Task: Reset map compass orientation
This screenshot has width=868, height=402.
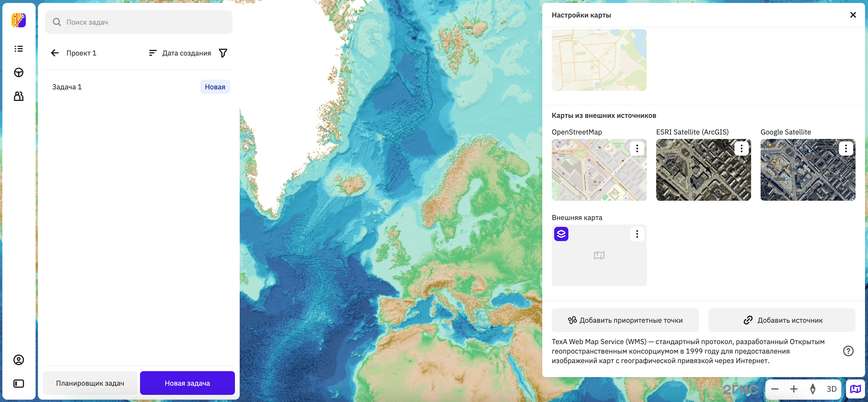Action: click(813, 389)
